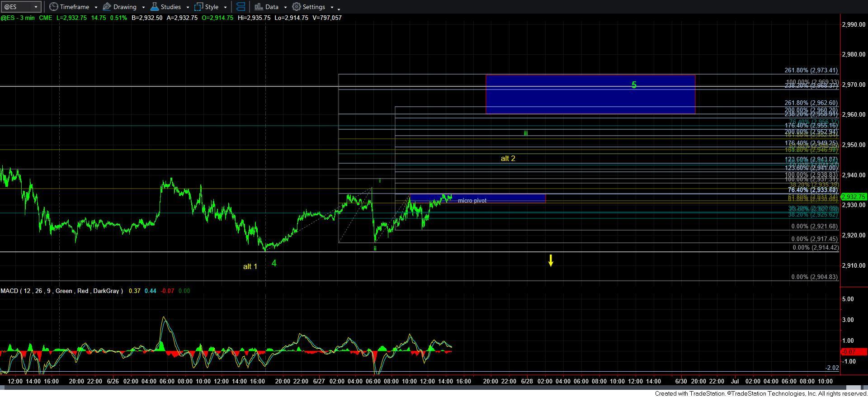The width and height of the screenshot is (868, 397).
Task: Click the Drawing pencil icon
Action: pos(107,7)
